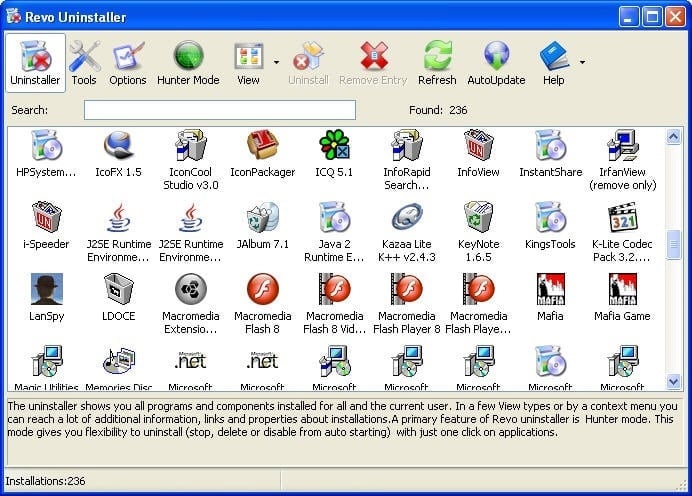Activate Hunter Mode

coord(188,63)
